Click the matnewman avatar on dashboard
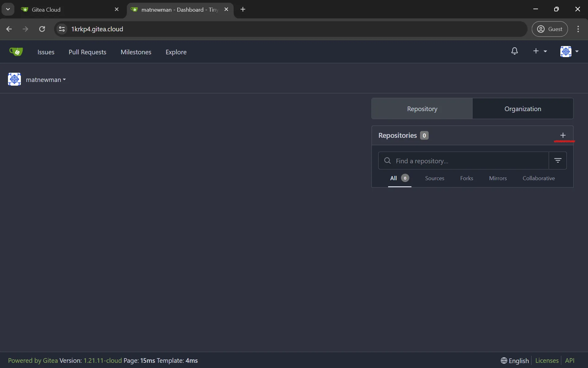Screen dimensions: 588x368 tap(14, 79)
